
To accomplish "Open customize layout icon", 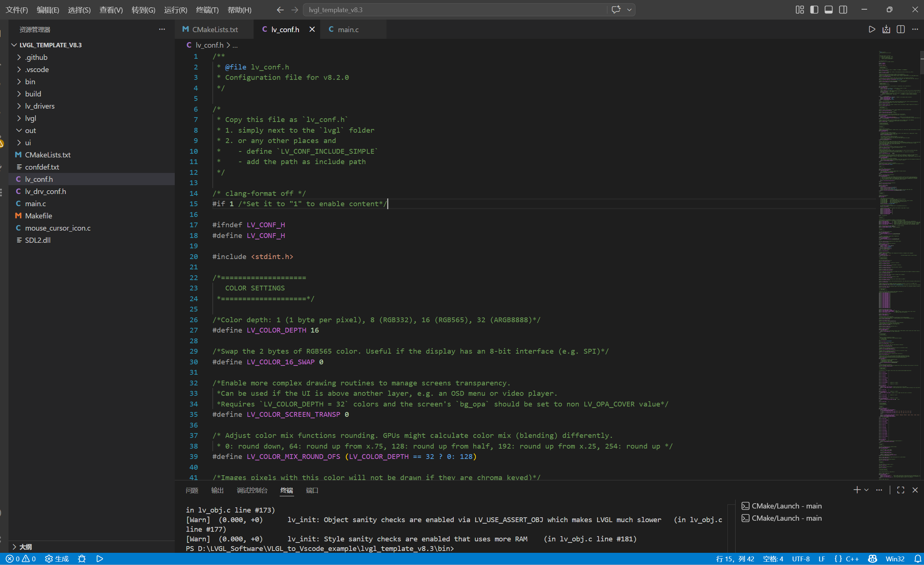I will click(799, 10).
